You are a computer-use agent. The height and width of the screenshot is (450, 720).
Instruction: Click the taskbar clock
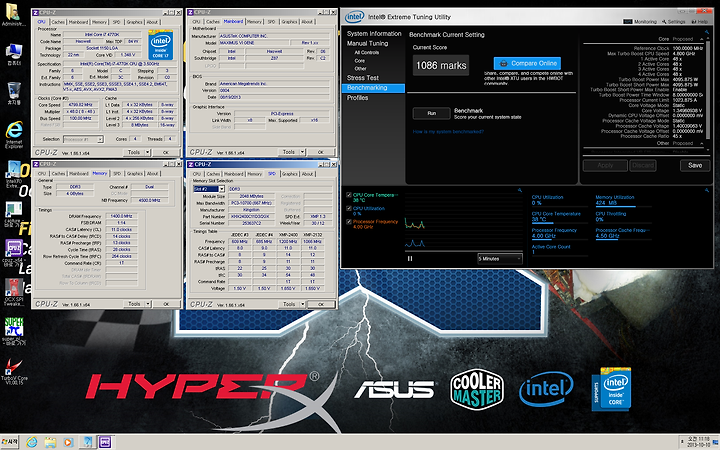pyautogui.click(x=698, y=442)
